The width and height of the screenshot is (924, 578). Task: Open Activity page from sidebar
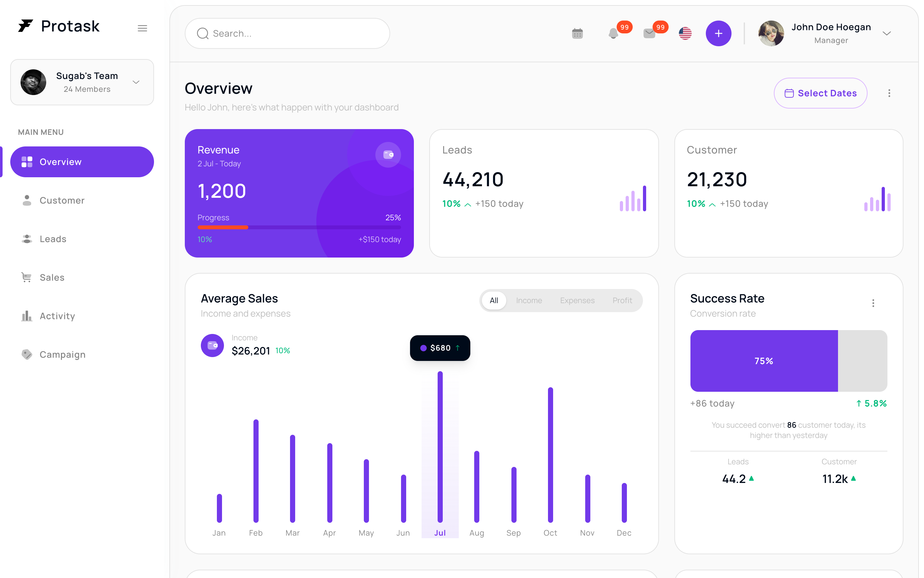pos(82,316)
